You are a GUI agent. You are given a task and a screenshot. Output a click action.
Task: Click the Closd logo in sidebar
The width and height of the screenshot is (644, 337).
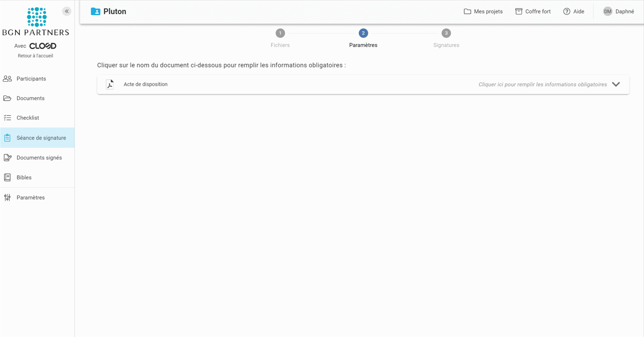pyautogui.click(x=43, y=46)
